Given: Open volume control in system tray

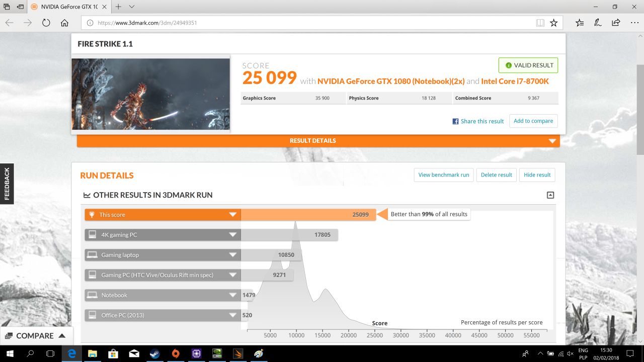Looking at the screenshot, I should [x=569, y=353].
